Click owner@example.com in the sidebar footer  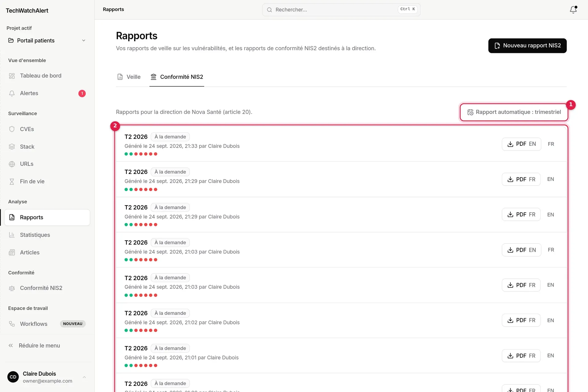point(47,381)
